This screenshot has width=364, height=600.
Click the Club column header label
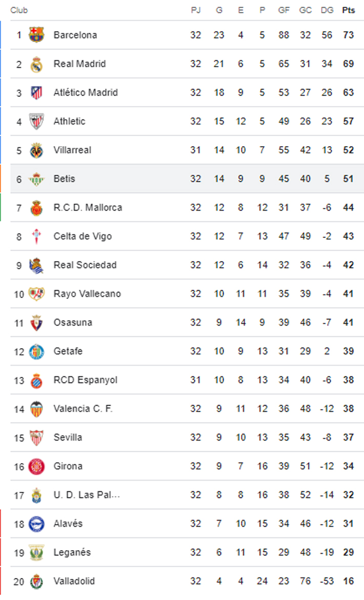point(19,10)
